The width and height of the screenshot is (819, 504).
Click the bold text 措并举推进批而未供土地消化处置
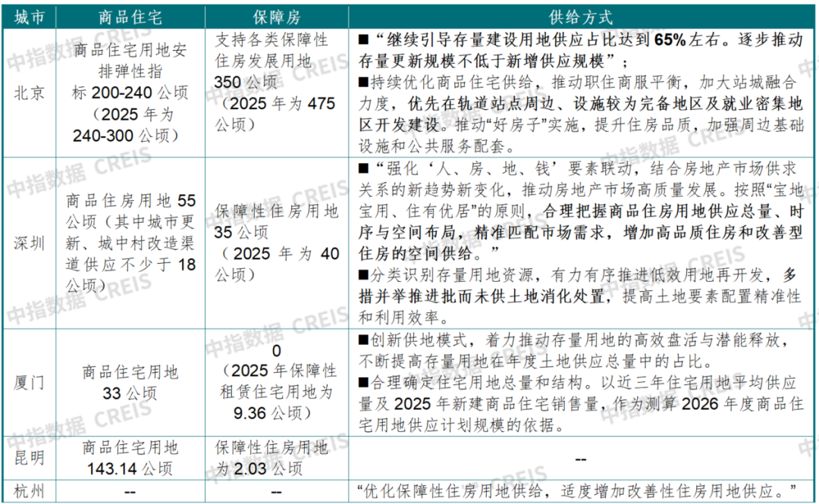481,296
